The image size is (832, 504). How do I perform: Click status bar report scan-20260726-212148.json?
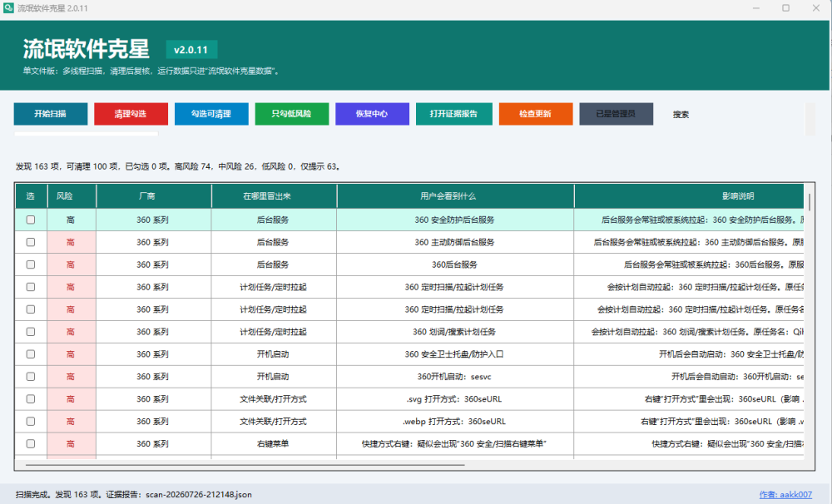click(x=199, y=495)
